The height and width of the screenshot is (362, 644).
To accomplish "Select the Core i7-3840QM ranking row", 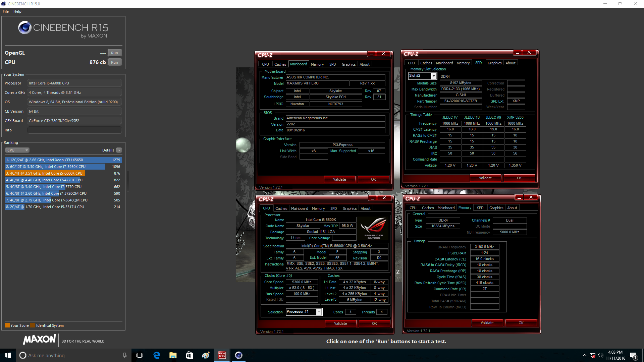I will click(63, 200).
